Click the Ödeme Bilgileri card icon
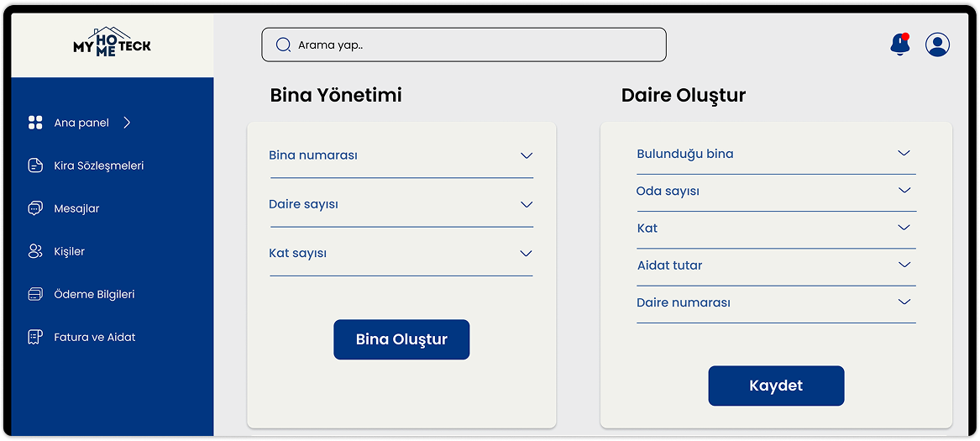Screen dimensions: 980x441 click(35, 294)
